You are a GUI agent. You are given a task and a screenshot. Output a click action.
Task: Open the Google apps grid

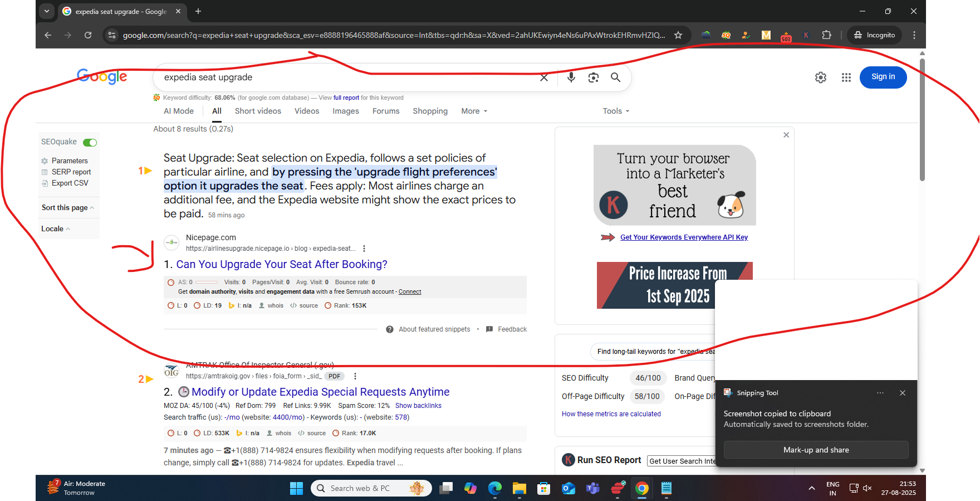point(846,77)
